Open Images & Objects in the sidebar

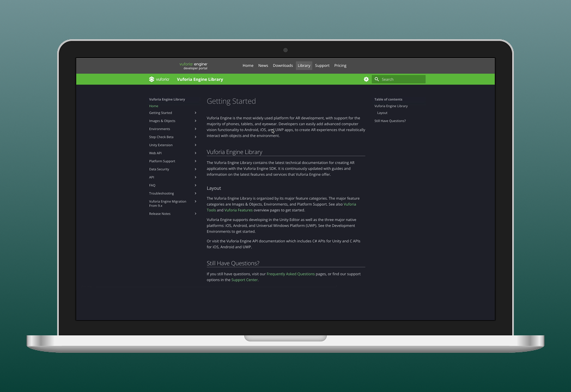(x=162, y=121)
